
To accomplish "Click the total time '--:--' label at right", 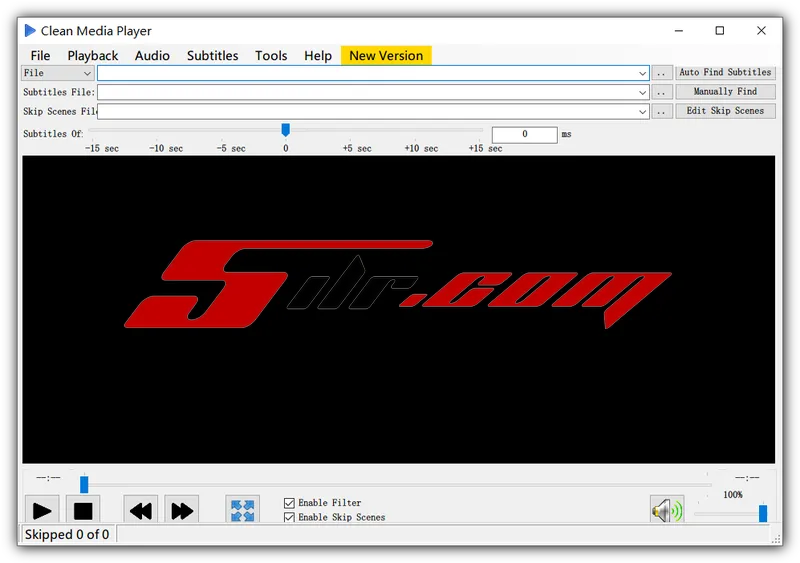I will 747,478.
